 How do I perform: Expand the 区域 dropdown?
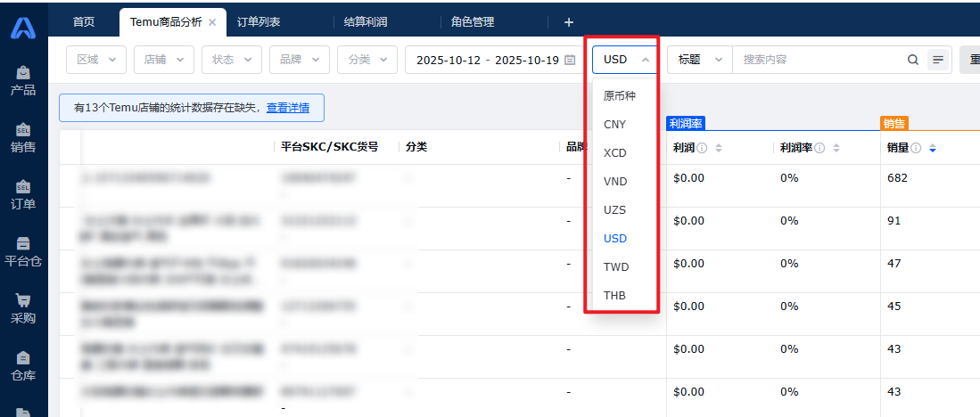point(96,60)
